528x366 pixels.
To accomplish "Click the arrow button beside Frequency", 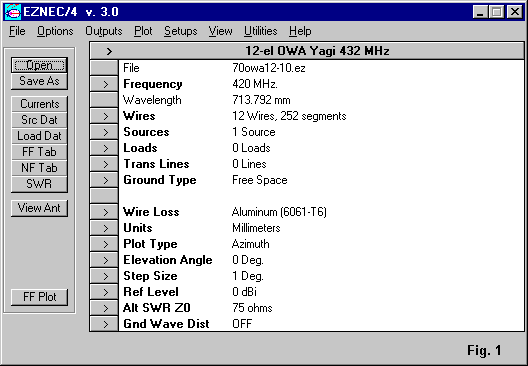I will click(104, 84).
